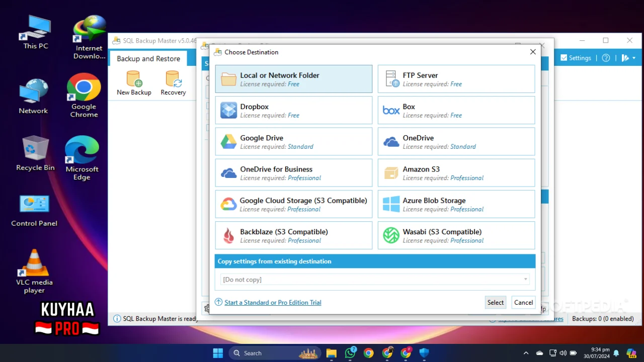644x362 pixels.
Task: Open the dropdown next to help icon
Action: pyautogui.click(x=629, y=58)
